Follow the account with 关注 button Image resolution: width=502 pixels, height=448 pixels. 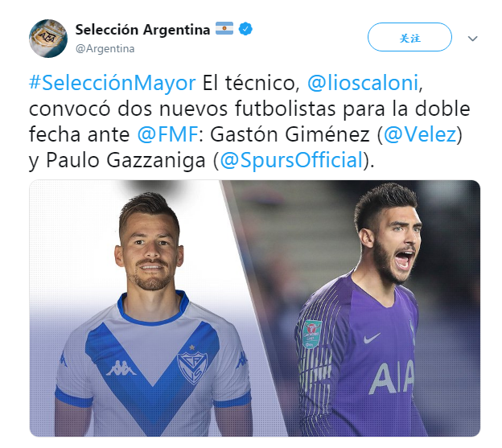(409, 37)
